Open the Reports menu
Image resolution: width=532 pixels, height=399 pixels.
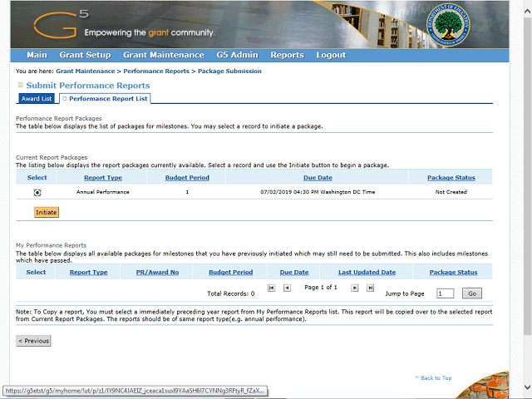click(287, 55)
